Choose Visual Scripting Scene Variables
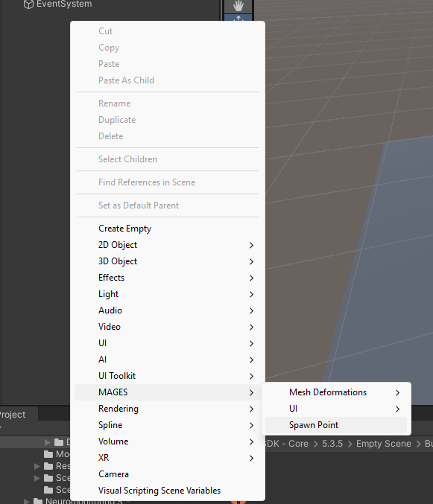 [x=167, y=491]
